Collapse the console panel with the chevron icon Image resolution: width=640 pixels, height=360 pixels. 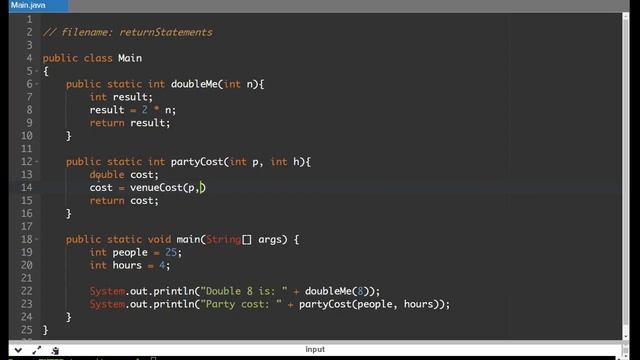pyautogui.click(x=18, y=350)
